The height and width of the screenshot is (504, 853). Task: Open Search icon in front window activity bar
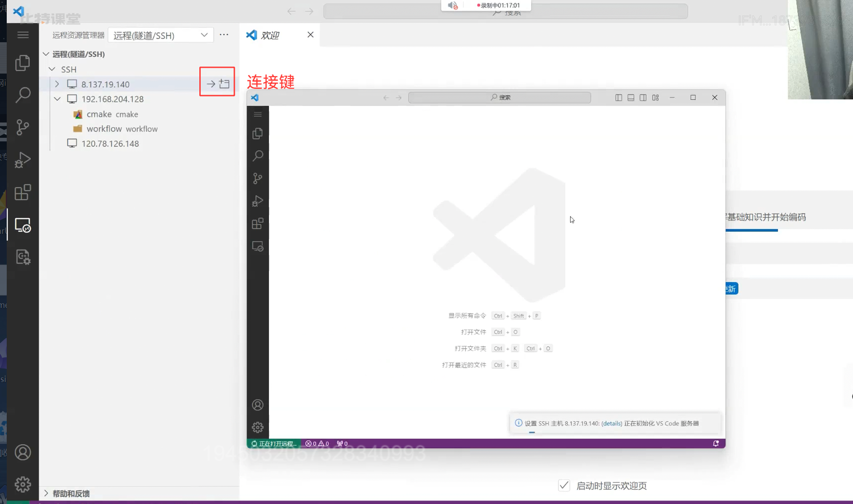click(x=258, y=156)
